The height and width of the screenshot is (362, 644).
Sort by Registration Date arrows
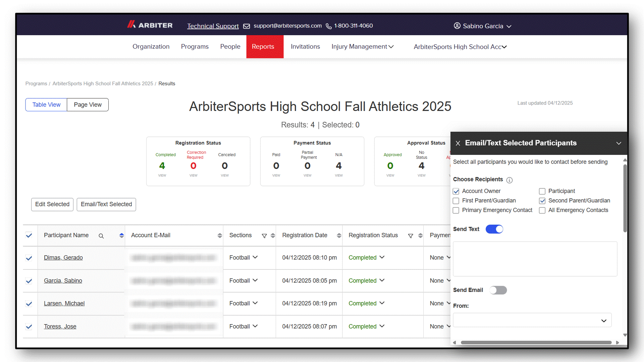point(339,236)
